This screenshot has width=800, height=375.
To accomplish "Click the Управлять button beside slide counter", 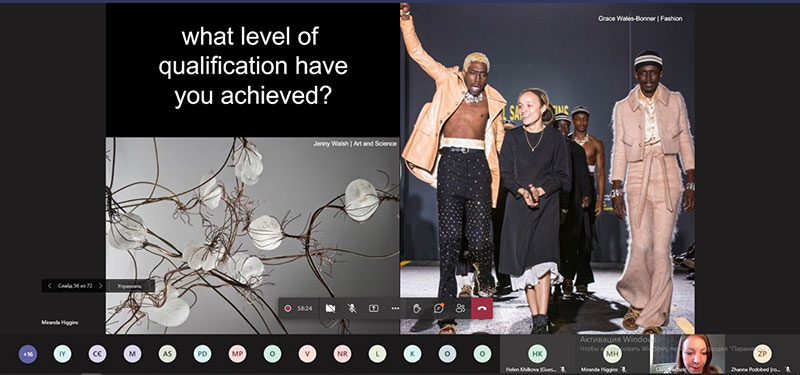I will coord(130,286).
